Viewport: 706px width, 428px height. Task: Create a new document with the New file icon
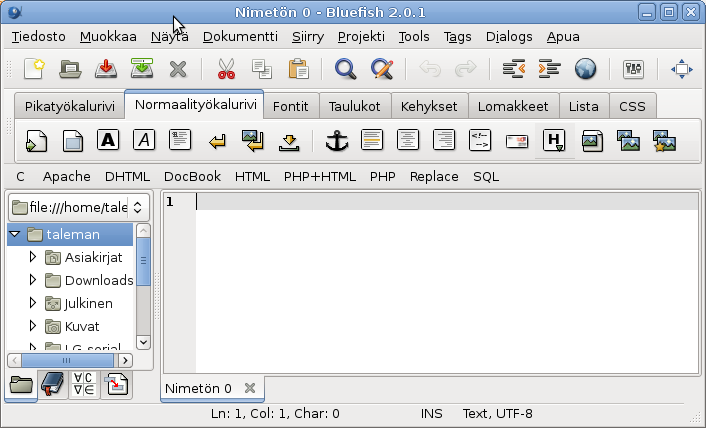[35, 69]
